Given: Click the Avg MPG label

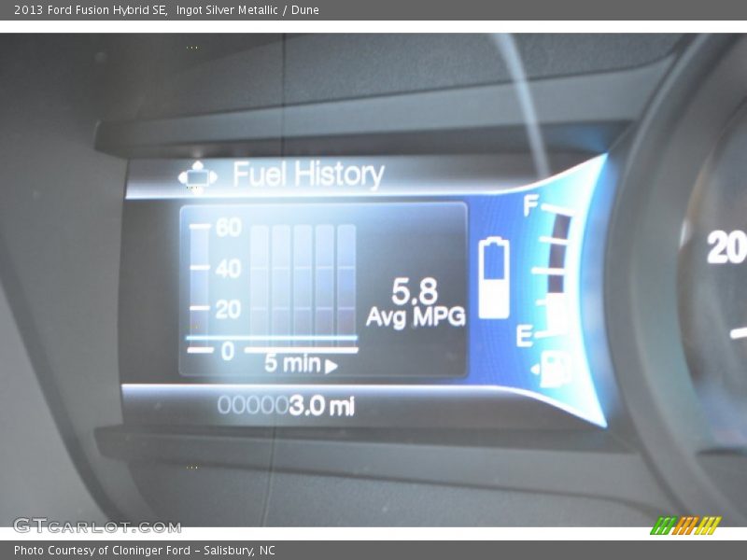Looking at the screenshot, I should coord(416,317).
